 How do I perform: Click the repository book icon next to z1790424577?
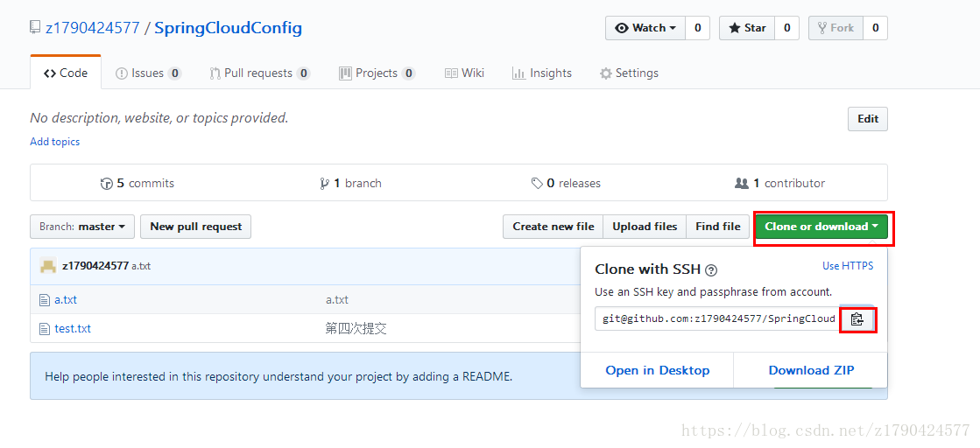click(35, 27)
